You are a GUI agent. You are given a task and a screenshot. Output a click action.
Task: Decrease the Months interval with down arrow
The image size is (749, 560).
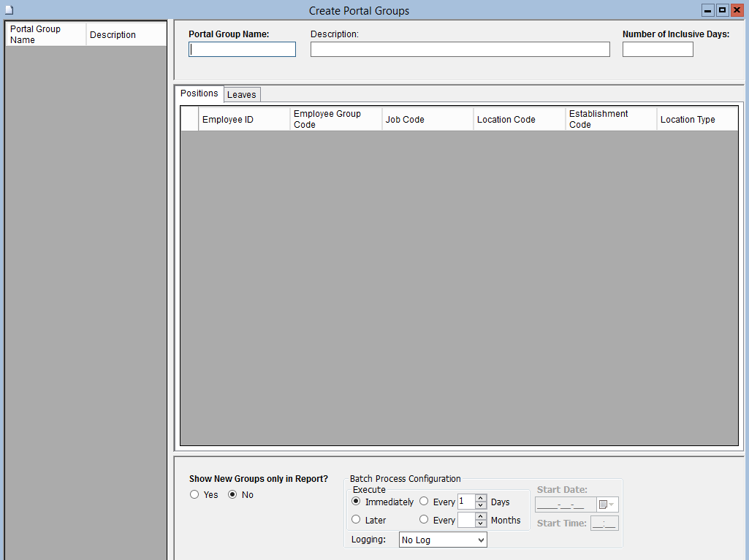point(481,523)
